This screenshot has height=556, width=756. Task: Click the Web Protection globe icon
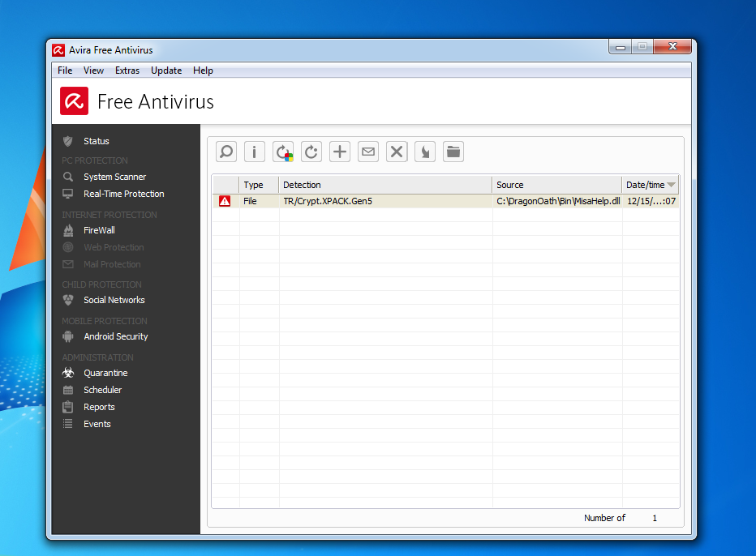(68, 247)
